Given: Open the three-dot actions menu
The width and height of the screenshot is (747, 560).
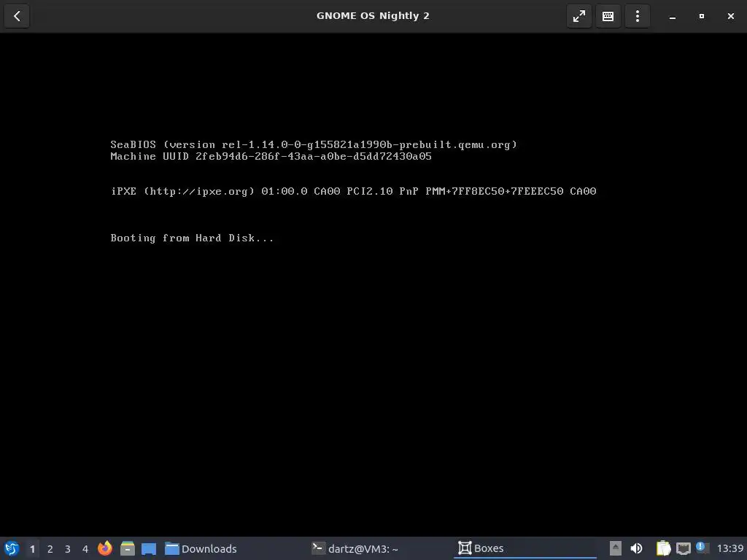Looking at the screenshot, I should 638,16.
